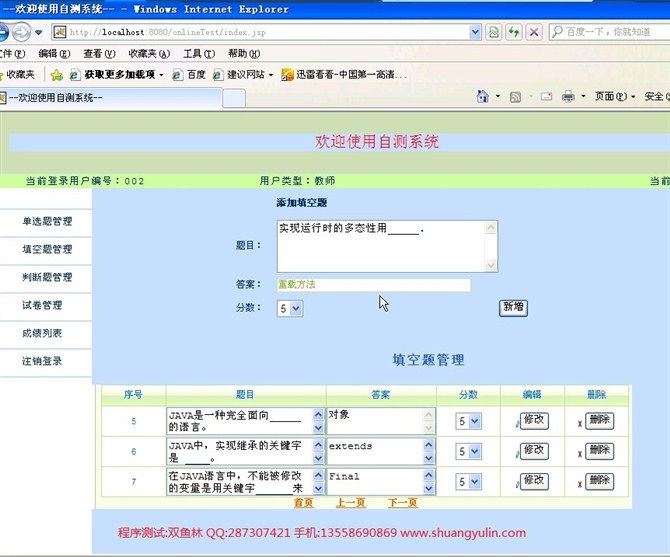Click the localhost address bar field
Image resolution: width=670 pixels, height=557 pixels.
268,32
